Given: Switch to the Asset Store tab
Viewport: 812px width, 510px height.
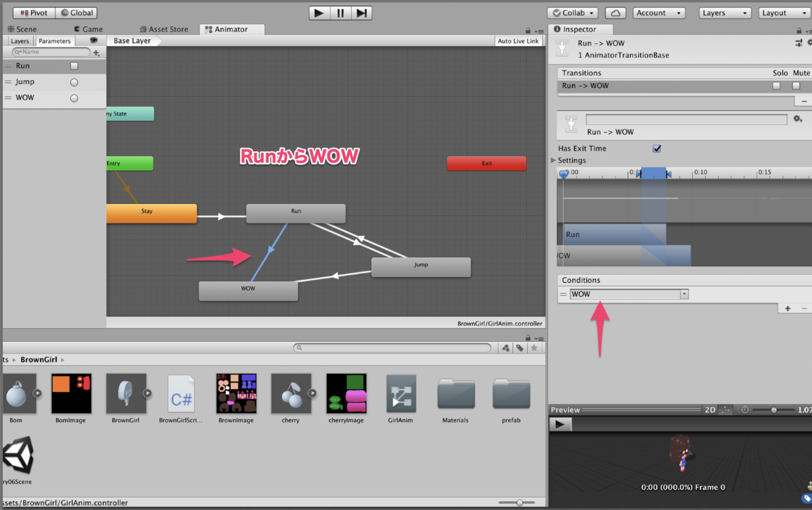Looking at the screenshot, I should (164, 29).
